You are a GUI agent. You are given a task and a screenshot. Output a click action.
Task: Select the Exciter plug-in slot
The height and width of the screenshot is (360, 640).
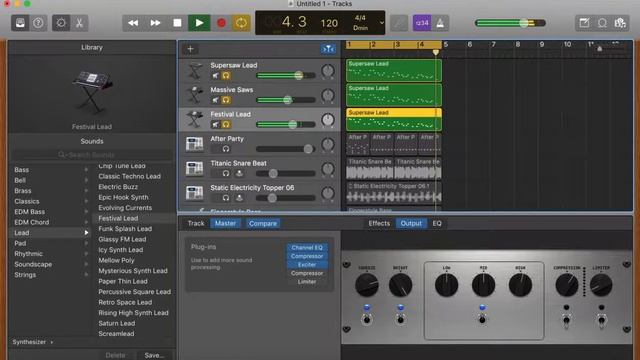pyautogui.click(x=307, y=264)
